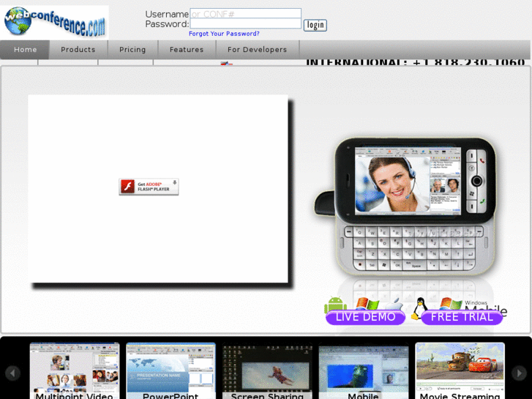532x399 pixels.
Task: Click the Android robot icon
Action: pyautogui.click(x=335, y=303)
